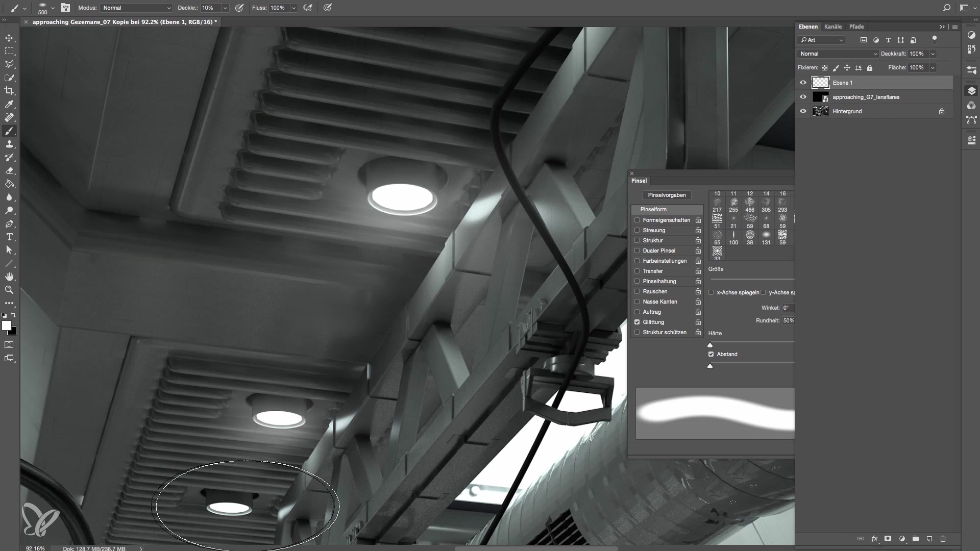Select the Eraser tool
Screen dimensions: 980x551
[9, 171]
